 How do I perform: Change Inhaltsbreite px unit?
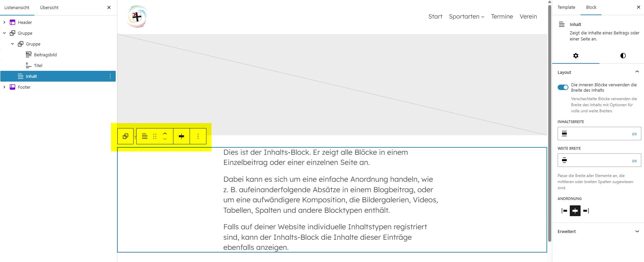click(x=635, y=134)
